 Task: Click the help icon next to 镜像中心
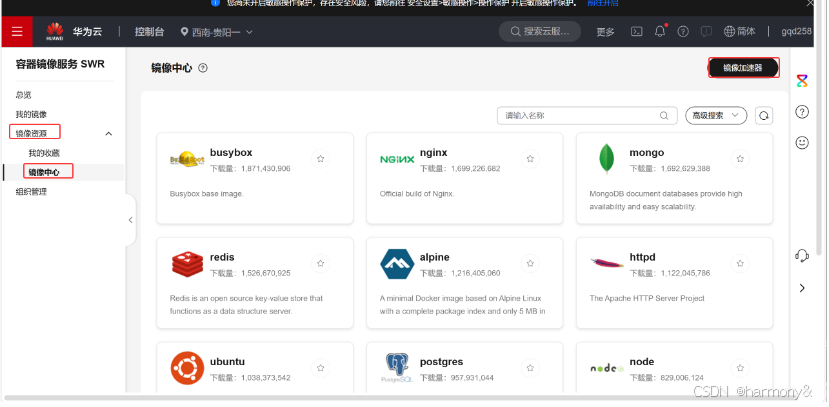(202, 68)
